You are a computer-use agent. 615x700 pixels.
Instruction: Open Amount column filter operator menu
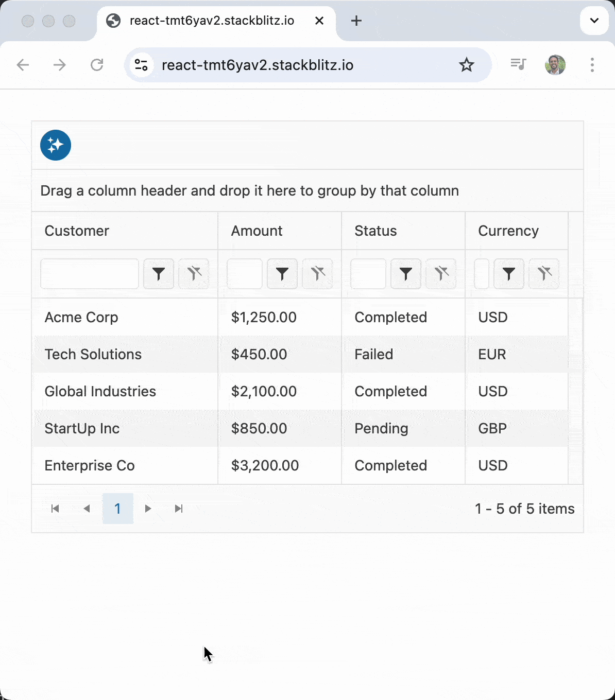pyautogui.click(x=282, y=274)
